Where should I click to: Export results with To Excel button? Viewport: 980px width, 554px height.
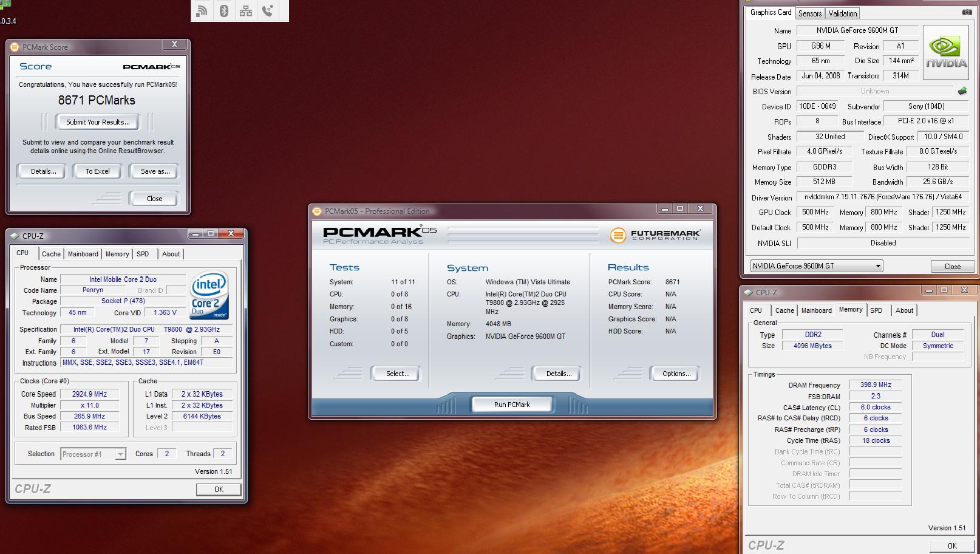[x=98, y=171]
